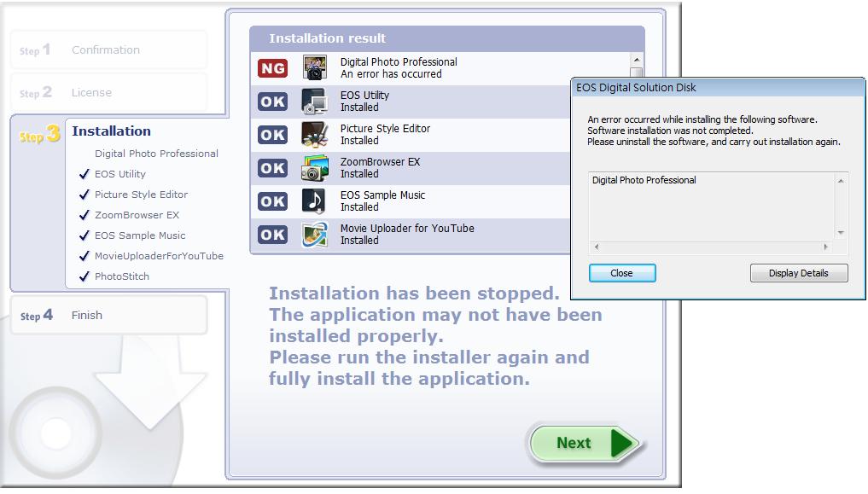
Task: Click the OK badge beside ZoomBrowser EX
Action: point(272,168)
